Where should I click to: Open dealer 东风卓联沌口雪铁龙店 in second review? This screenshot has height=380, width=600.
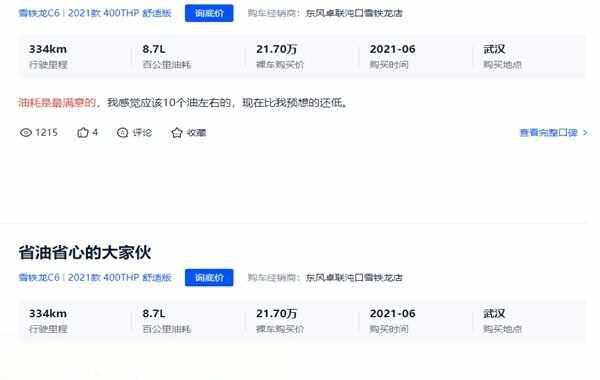[354, 277]
